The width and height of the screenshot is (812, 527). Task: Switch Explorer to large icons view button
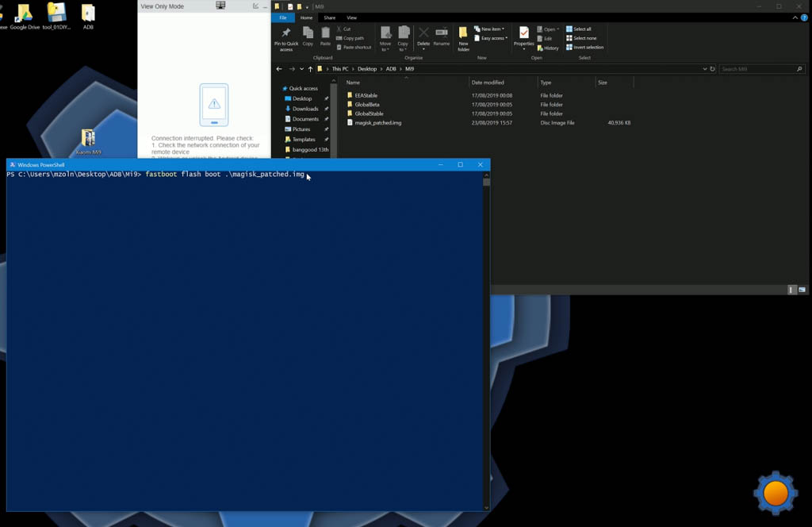802,290
